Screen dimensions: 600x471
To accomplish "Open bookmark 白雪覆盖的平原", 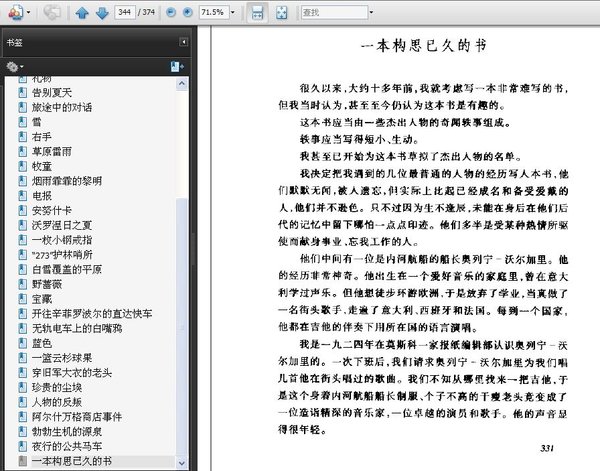I will 67,270.
